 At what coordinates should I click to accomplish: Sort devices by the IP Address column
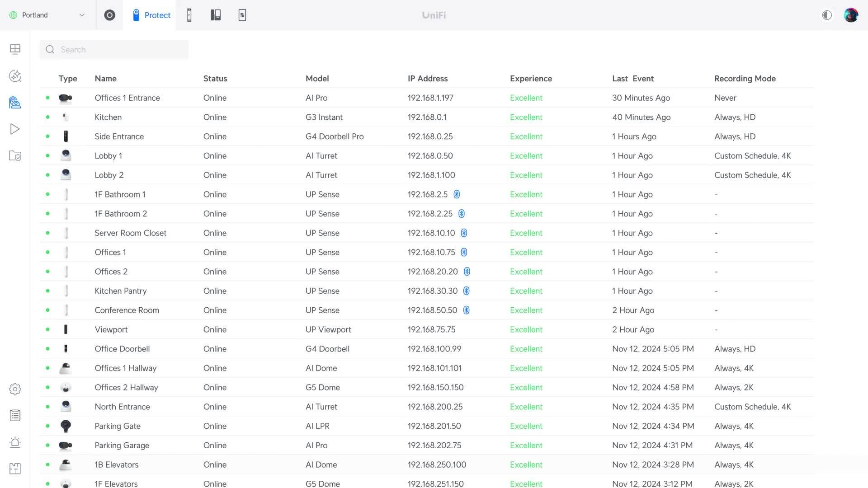tap(428, 79)
